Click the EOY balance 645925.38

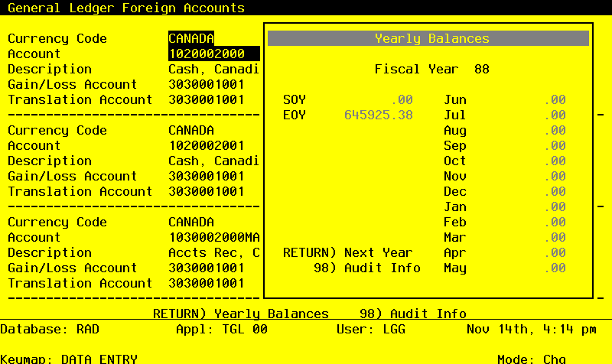378,115
